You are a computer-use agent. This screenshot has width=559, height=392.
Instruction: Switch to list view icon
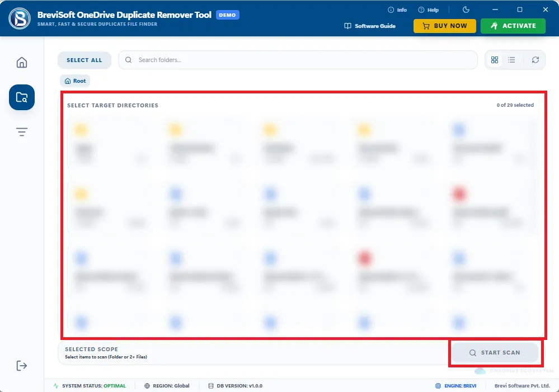[511, 60]
